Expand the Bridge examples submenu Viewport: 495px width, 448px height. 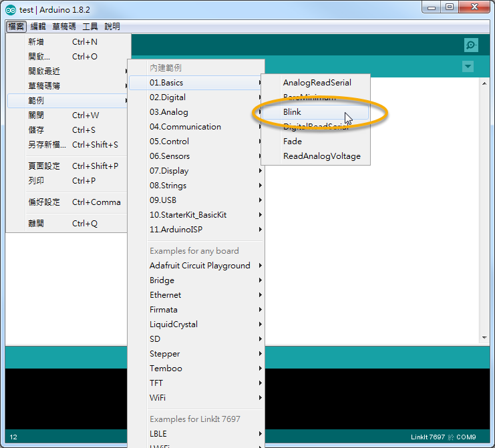click(196, 280)
